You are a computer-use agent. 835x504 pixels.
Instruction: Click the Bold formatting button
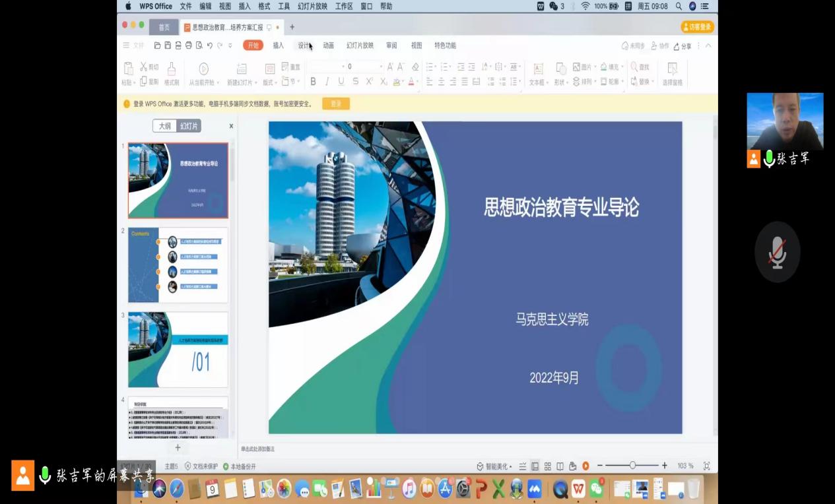pyautogui.click(x=313, y=82)
